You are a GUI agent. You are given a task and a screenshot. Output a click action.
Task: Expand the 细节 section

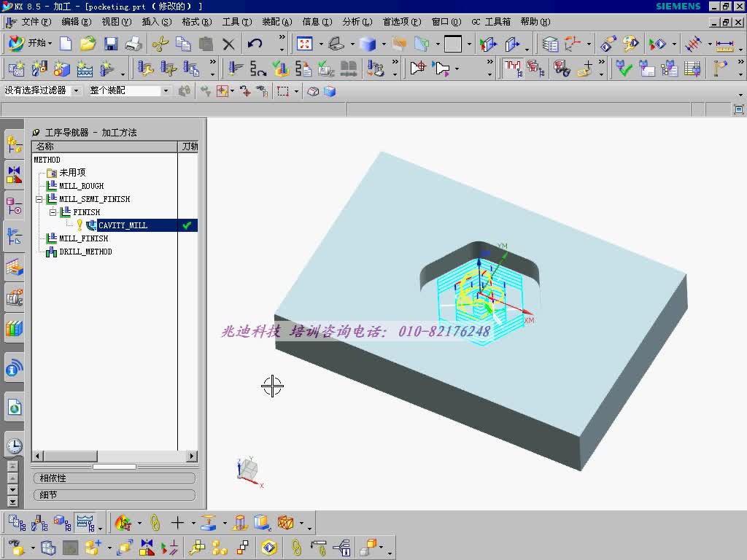pos(115,495)
